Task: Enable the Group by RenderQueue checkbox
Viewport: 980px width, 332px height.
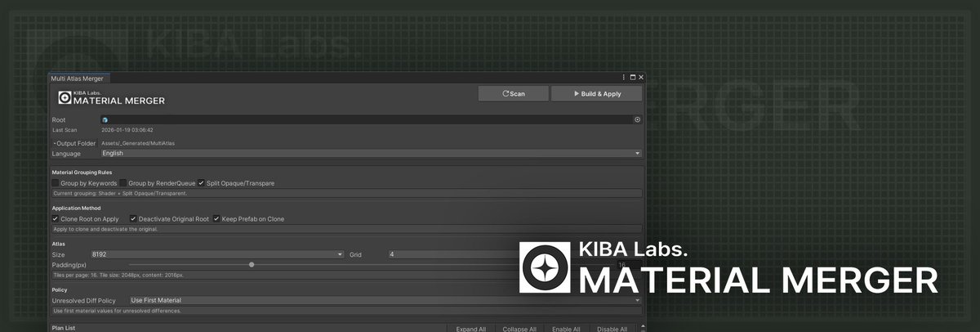Action: click(123, 183)
